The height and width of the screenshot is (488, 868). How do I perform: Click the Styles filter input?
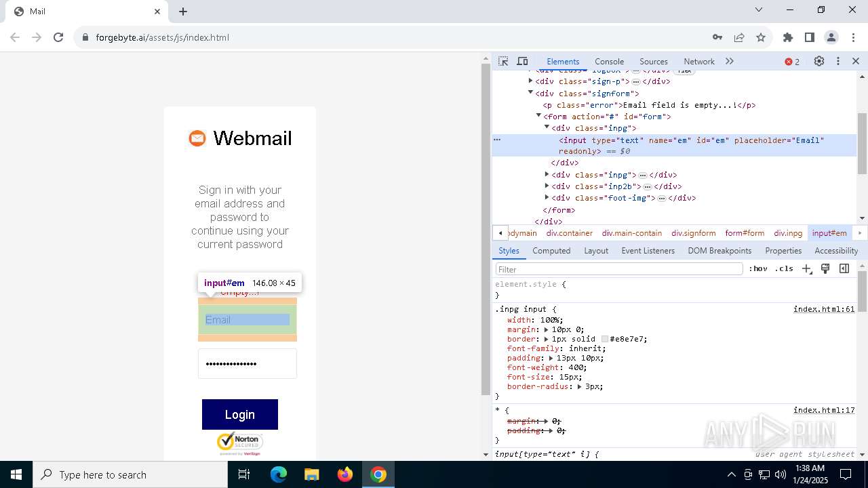(x=619, y=269)
